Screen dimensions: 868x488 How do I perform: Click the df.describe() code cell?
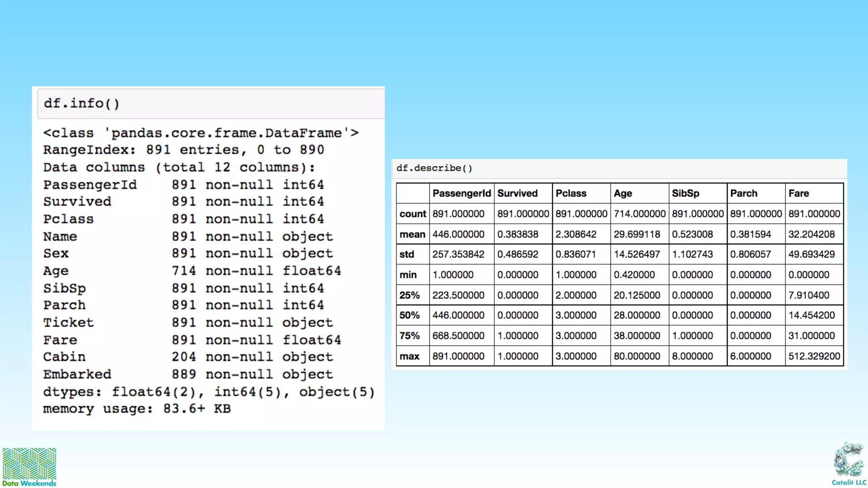click(x=619, y=168)
